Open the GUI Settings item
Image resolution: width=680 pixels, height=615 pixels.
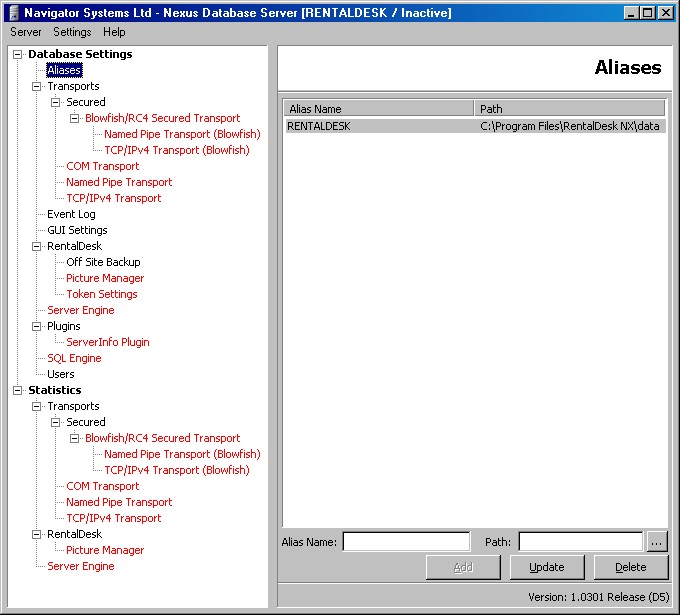(77, 230)
